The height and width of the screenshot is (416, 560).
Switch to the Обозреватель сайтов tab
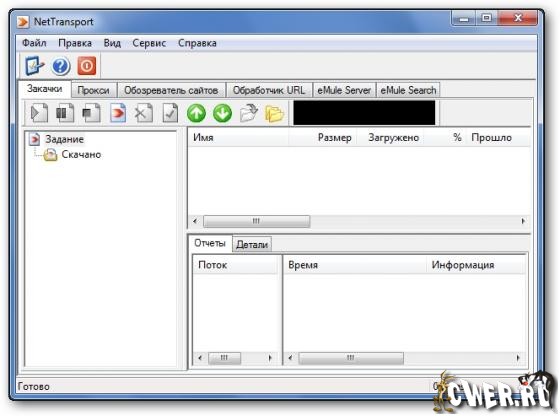(x=171, y=90)
